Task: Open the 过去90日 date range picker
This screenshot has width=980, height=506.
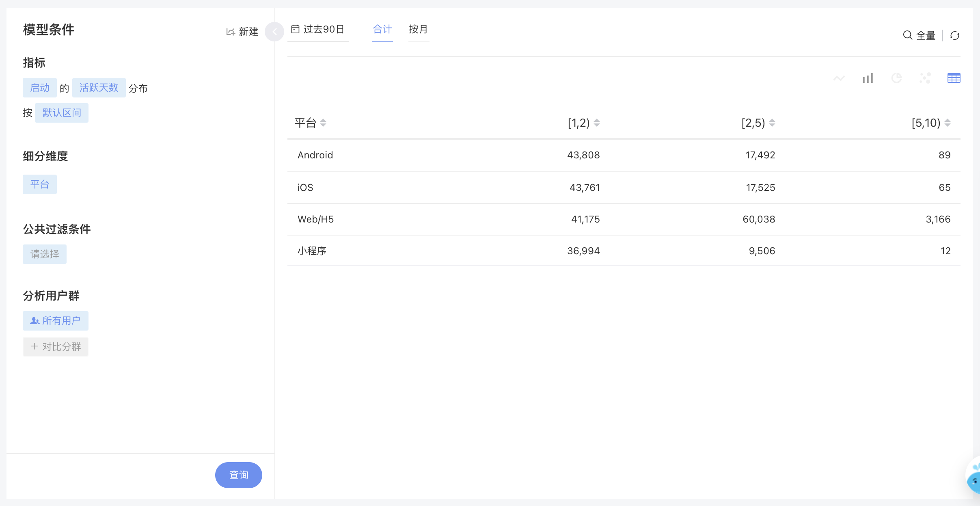Action: tap(318, 29)
